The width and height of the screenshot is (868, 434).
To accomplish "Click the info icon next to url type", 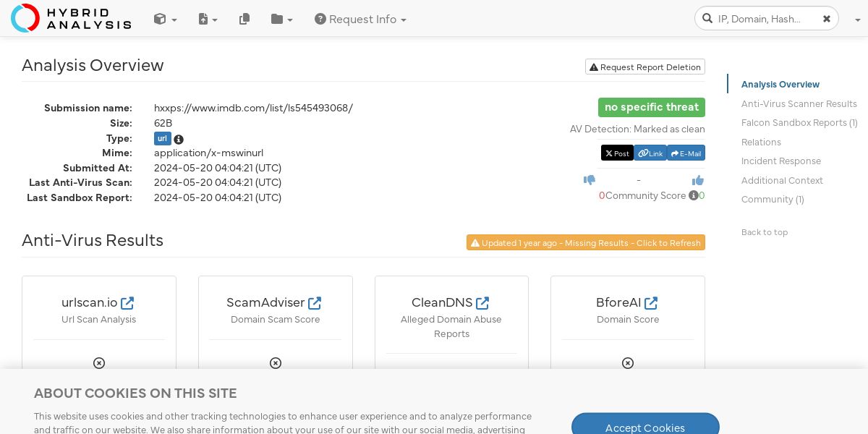I will click(179, 140).
